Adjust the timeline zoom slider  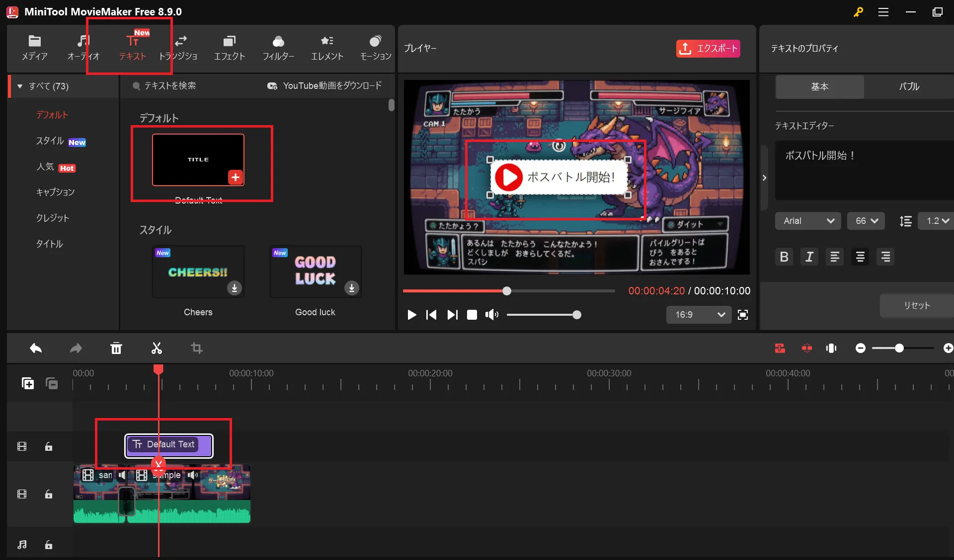click(x=899, y=349)
